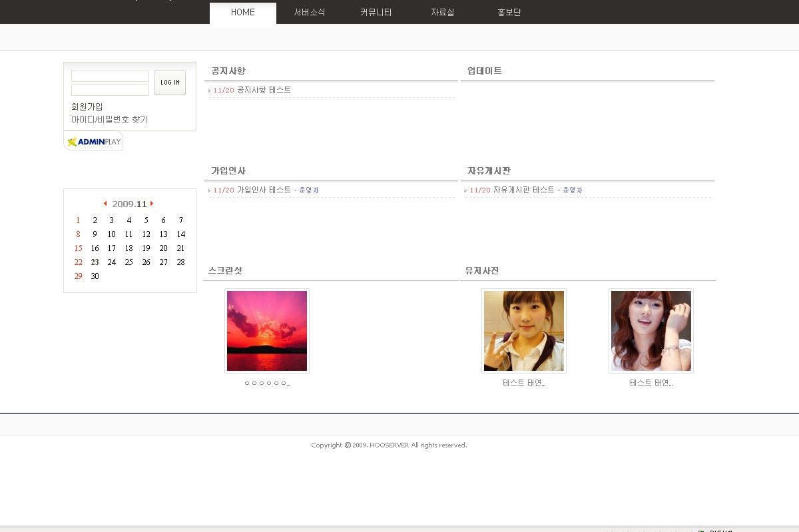This screenshot has height=532, width=799.
Task: Open the 가입인사 테스트 post
Action: click(264, 190)
